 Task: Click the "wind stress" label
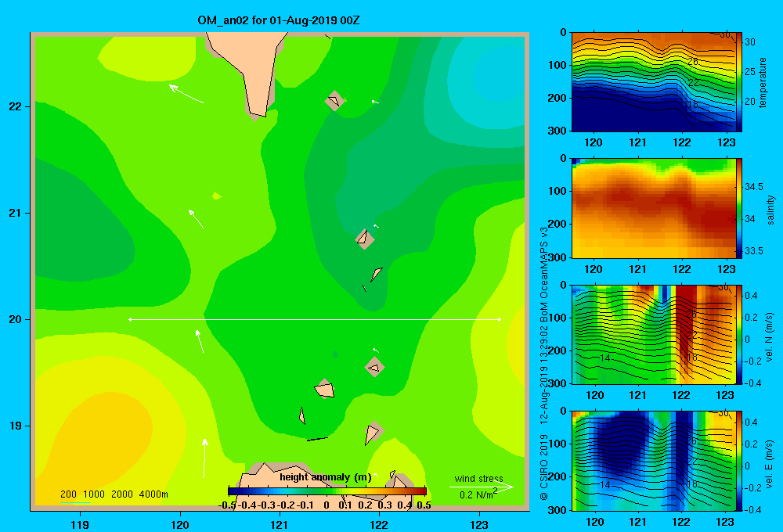point(478,478)
